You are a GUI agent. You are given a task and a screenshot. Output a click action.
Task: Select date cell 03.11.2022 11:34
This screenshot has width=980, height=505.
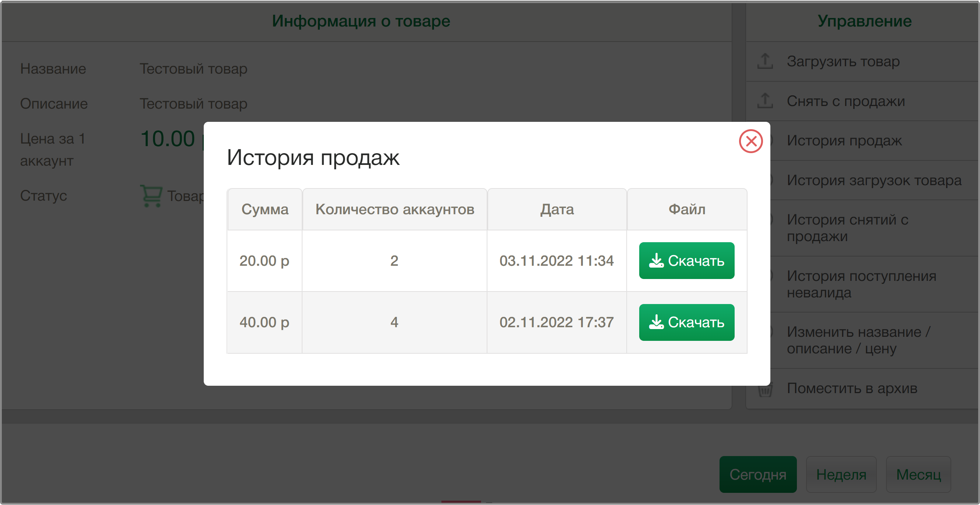(557, 261)
